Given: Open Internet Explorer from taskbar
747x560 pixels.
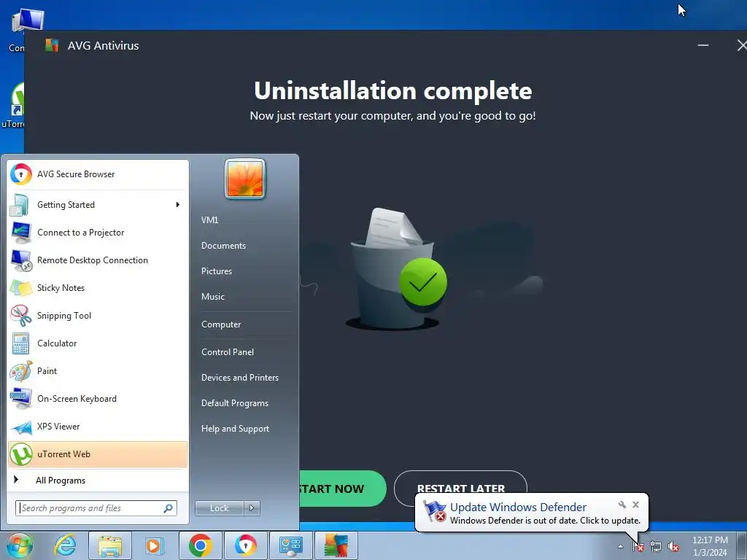Looking at the screenshot, I should tap(65, 545).
